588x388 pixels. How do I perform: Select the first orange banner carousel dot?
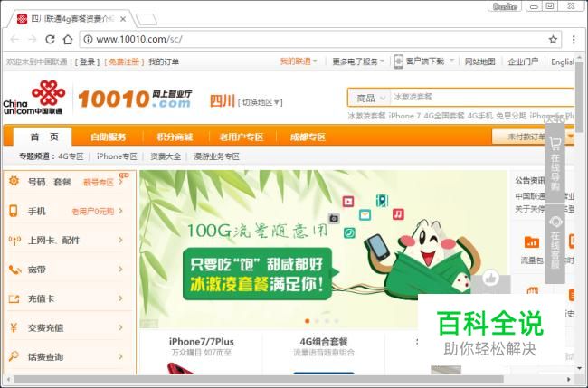(308, 321)
